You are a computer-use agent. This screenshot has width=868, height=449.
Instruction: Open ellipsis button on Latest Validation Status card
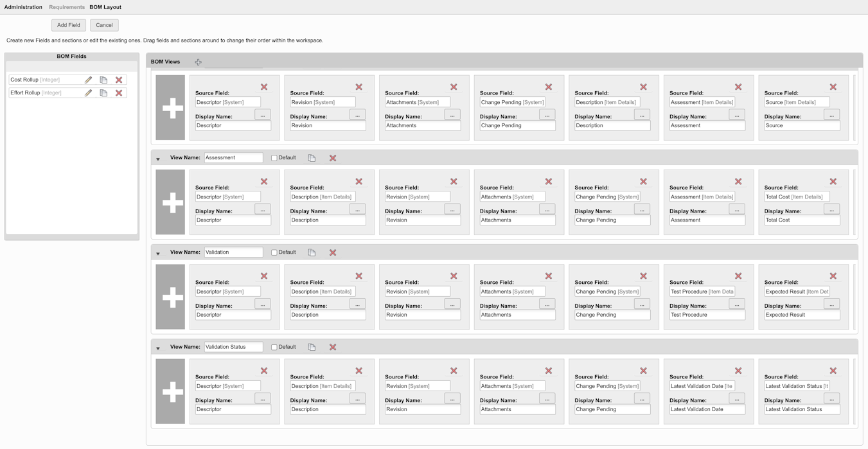tap(831, 398)
